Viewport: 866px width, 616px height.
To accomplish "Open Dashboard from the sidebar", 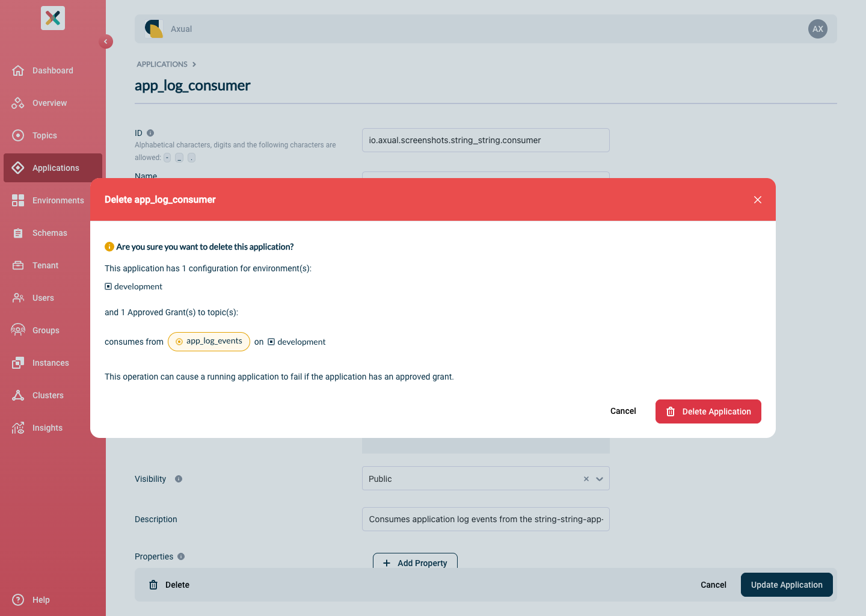I will [53, 70].
